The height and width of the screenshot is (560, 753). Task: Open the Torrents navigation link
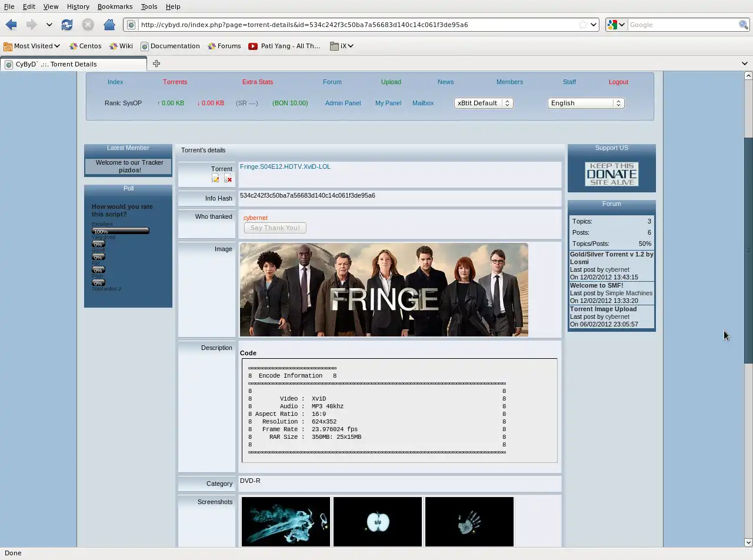click(x=175, y=82)
